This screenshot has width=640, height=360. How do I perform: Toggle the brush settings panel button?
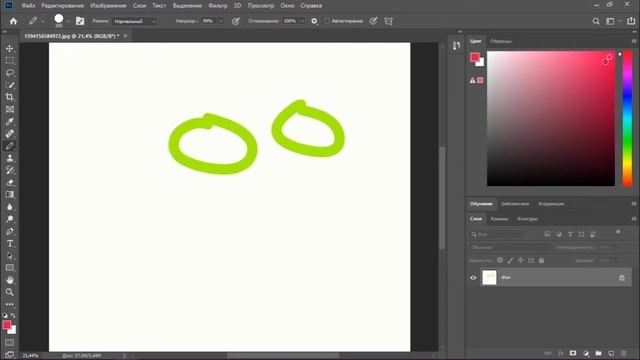click(80, 21)
